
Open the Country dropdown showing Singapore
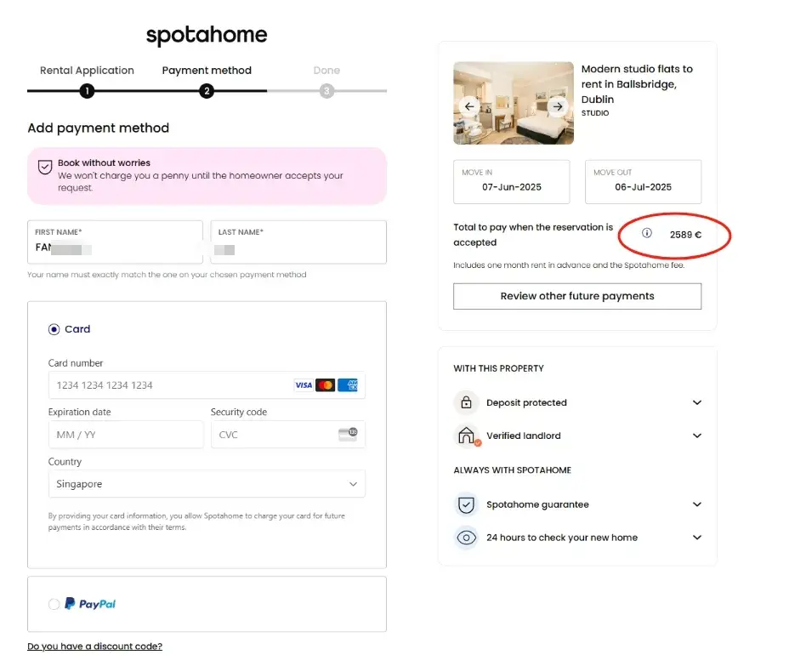point(207,484)
